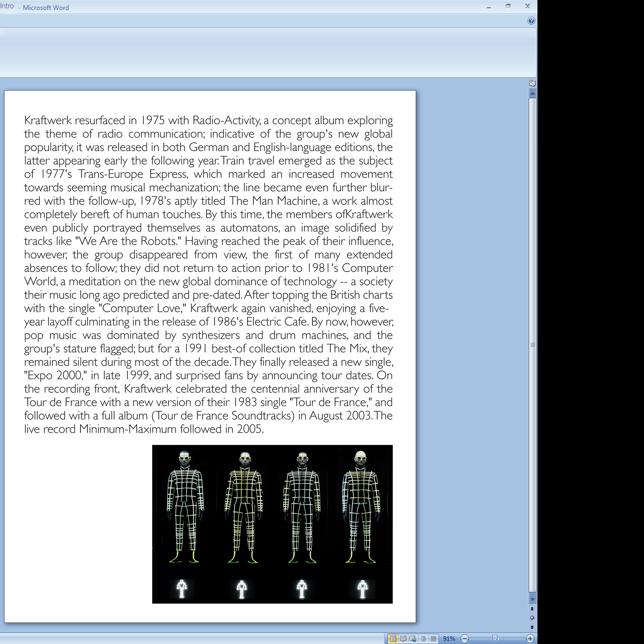The width and height of the screenshot is (644, 644).
Task: Click the text "Soundtracks)" in the paragraph
Action: [263, 416]
